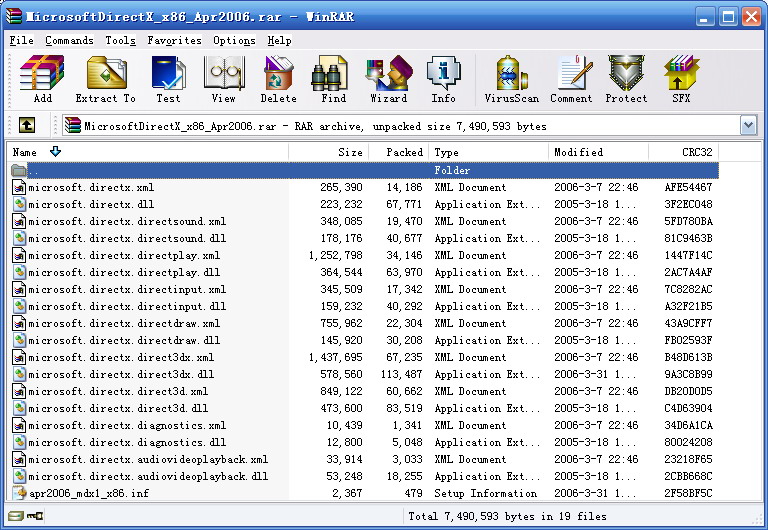Viewport: 768px width, 530px height.
Task: Select microsoft.directx.directsound.dll file
Action: click(x=127, y=239)
